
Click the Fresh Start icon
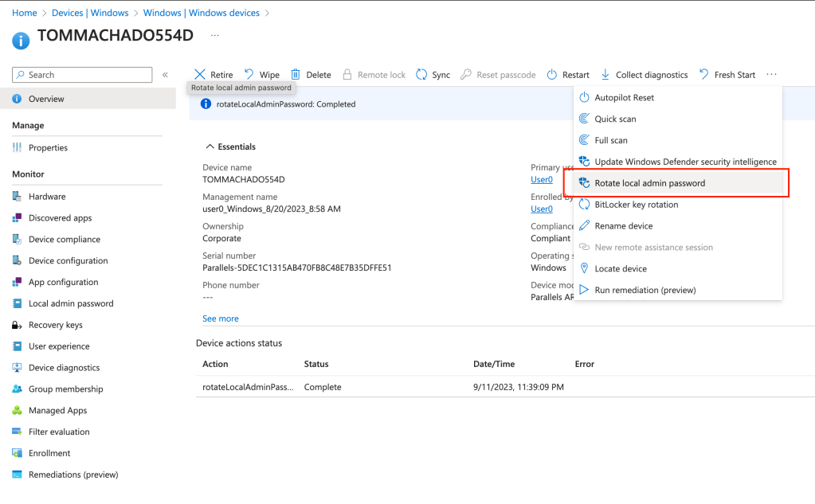click(703, 75)
